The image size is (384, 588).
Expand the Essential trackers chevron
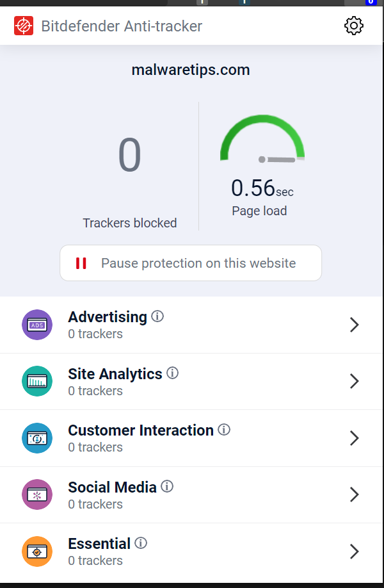coord(355,551)
